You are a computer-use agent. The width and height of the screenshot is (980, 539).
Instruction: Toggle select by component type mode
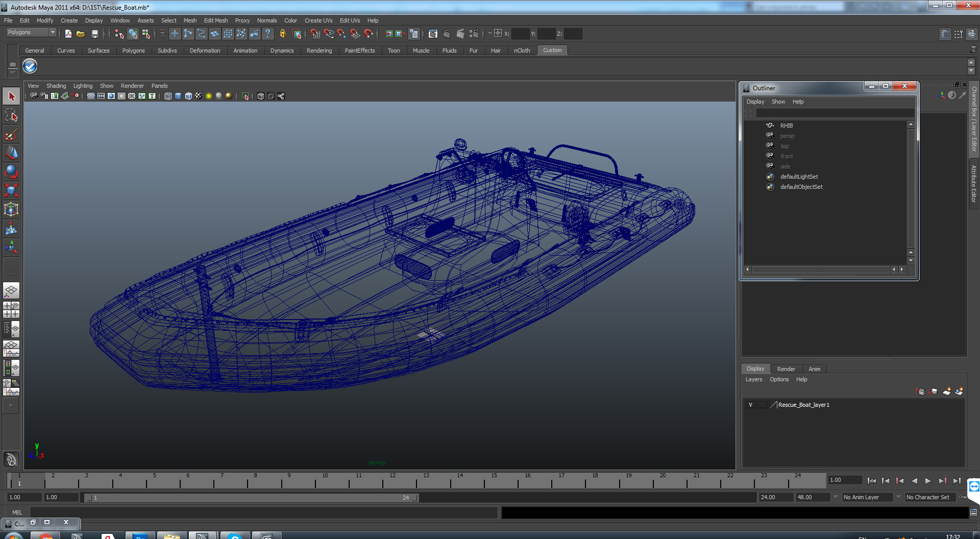pyautogui.click(x=146, y=34)
